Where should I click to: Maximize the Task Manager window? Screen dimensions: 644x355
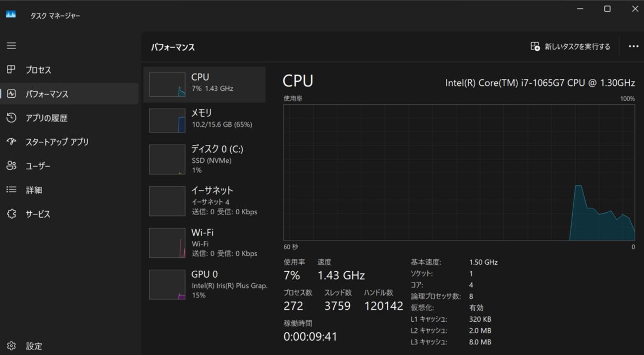point(607,9)
